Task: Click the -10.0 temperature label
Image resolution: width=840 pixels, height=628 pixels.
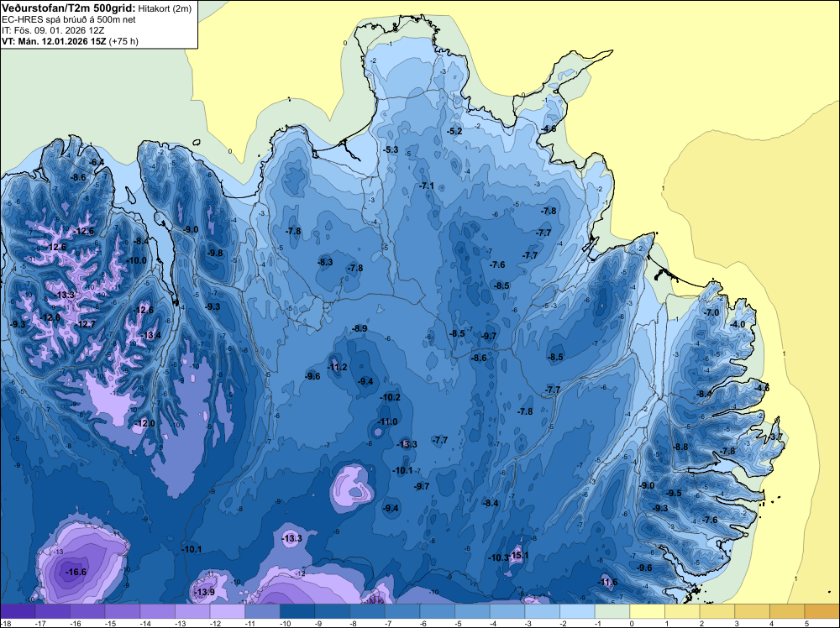Action: [x=137, y=260]
